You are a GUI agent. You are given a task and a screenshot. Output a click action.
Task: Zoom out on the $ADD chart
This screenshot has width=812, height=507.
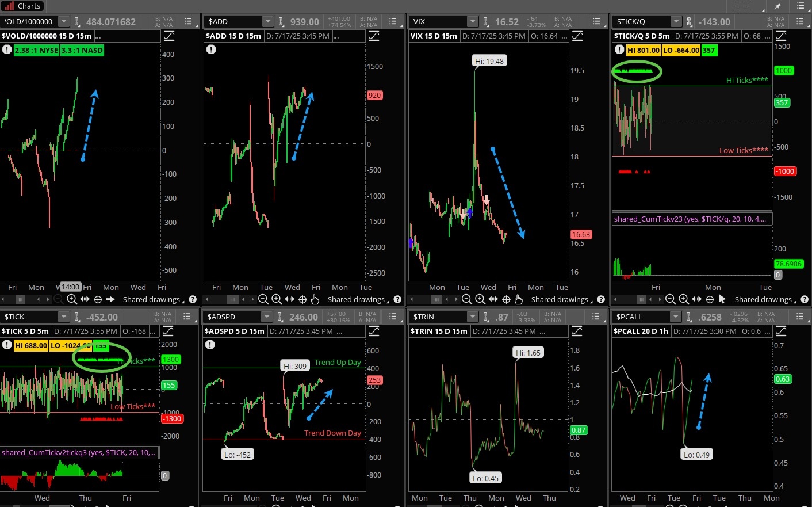[x=263, y=299]
